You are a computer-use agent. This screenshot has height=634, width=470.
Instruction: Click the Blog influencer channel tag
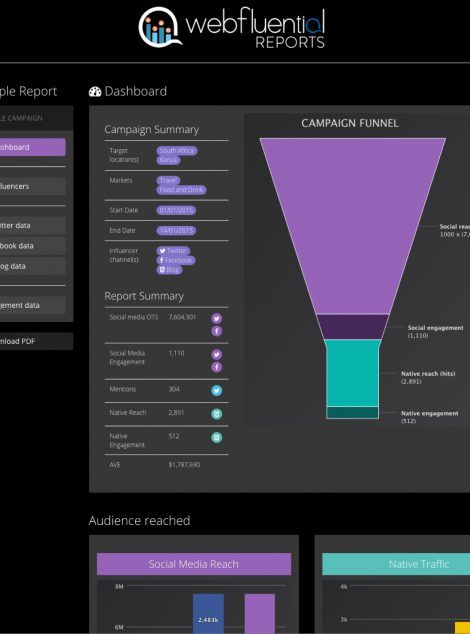click(x=169, y=270)
